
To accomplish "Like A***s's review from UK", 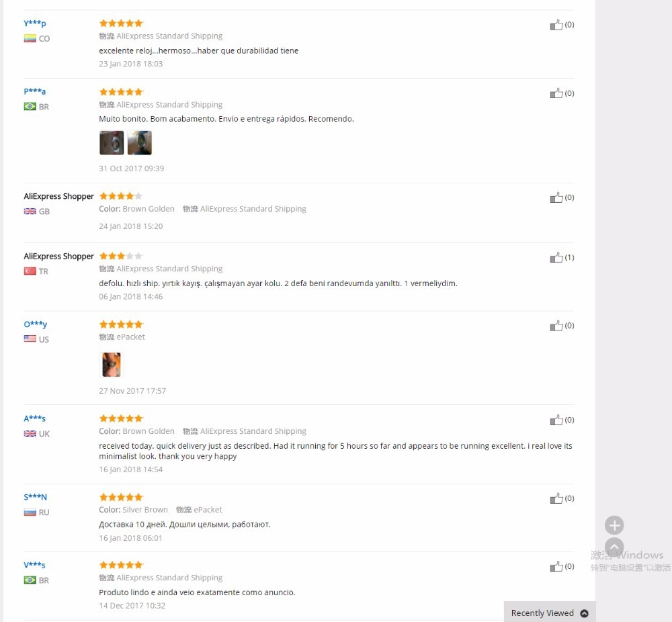I will 556,420.
